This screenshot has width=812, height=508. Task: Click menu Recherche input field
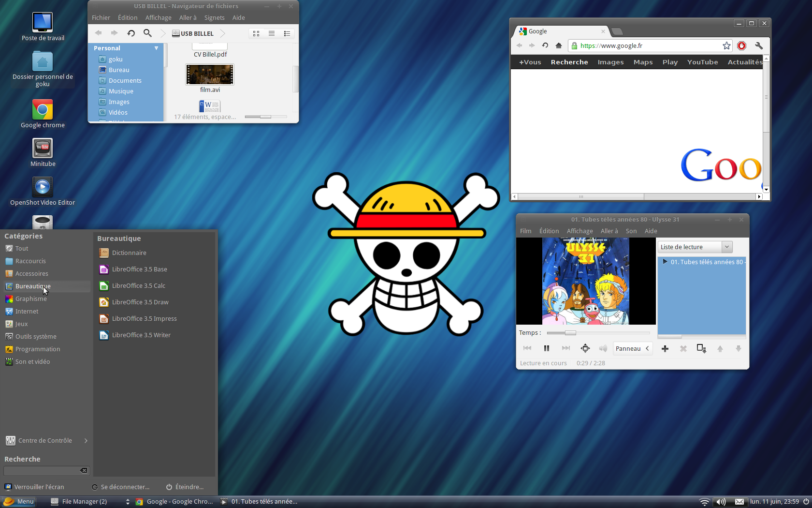tap(46, 470)
